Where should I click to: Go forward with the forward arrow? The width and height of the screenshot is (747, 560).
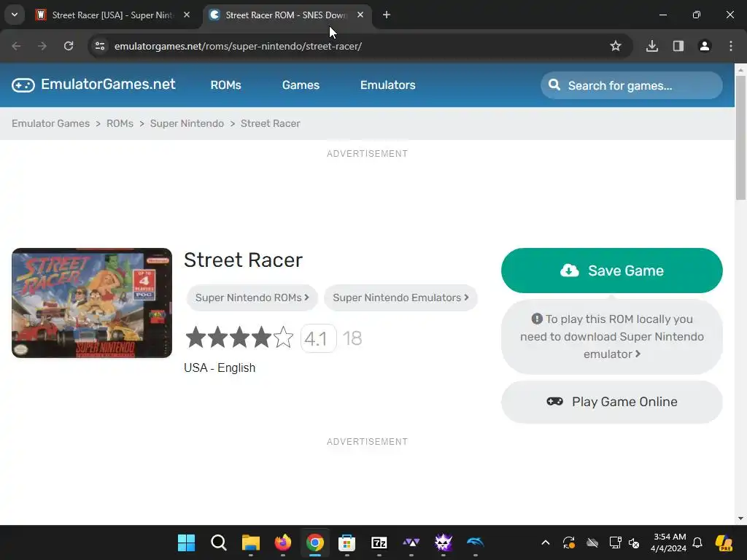[42, 46]
